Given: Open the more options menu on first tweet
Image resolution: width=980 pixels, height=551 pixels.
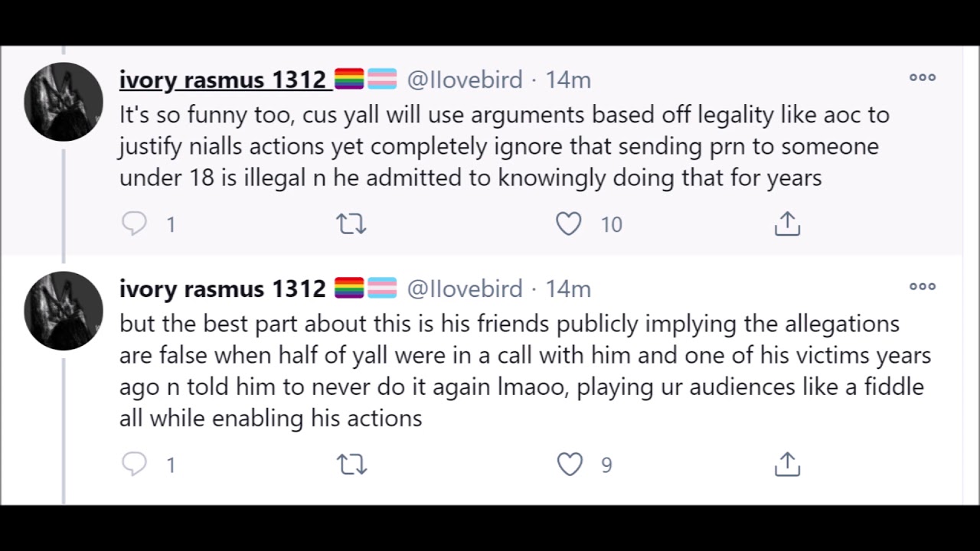Looking at the screenshot, I should pos(922,77).
